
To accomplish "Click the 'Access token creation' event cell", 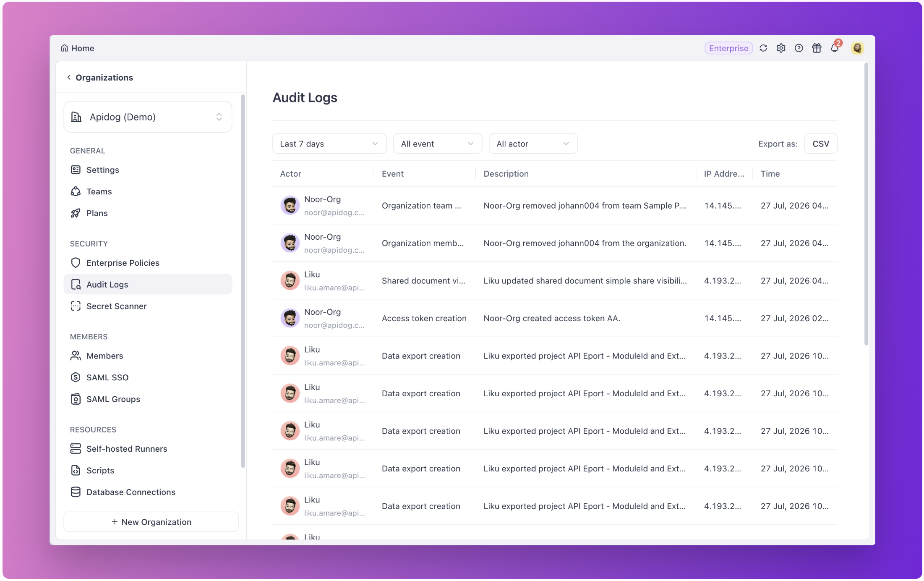I will coord(424,318).
